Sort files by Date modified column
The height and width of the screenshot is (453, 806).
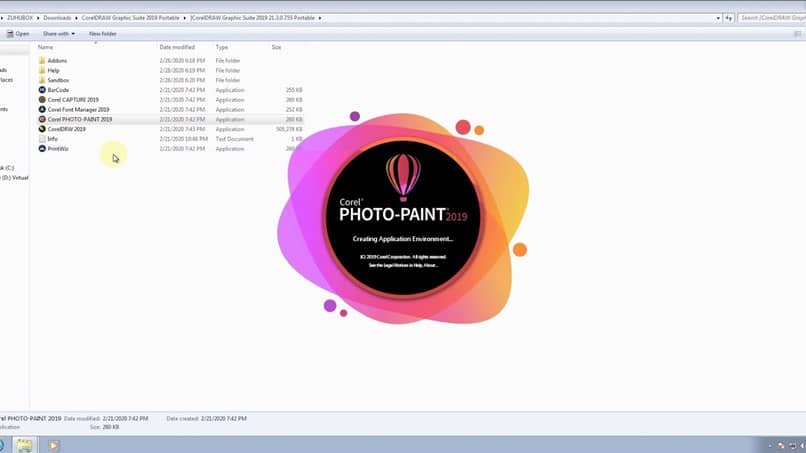177,47
